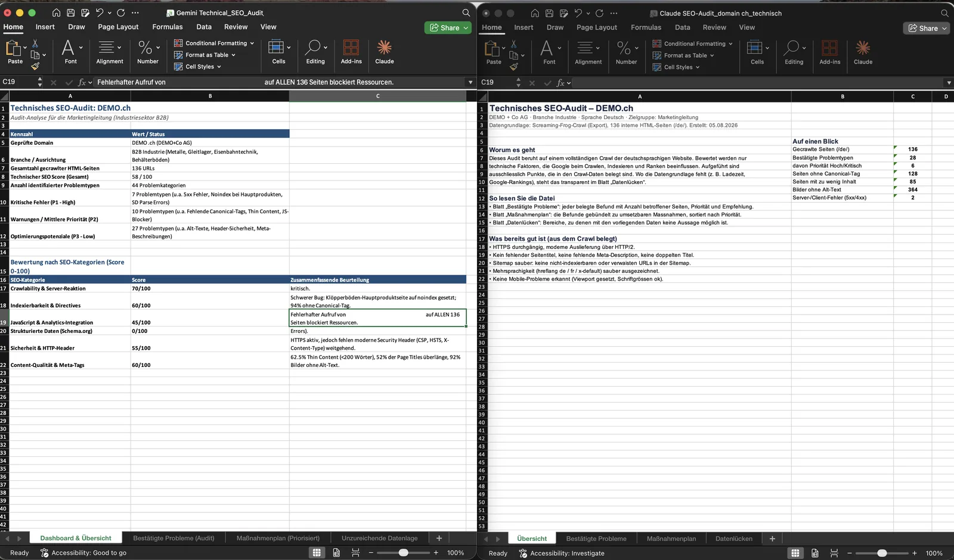Select the '364' value cell in Claude window
Viewport: 954px width, 560px height.
pyautogui.click(x=912, y=189)
